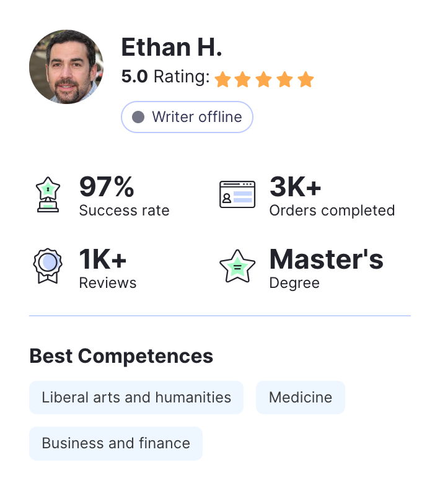440x504 pixels.
Task: Select the Medicine competence tag
Action: pos(301,398)
